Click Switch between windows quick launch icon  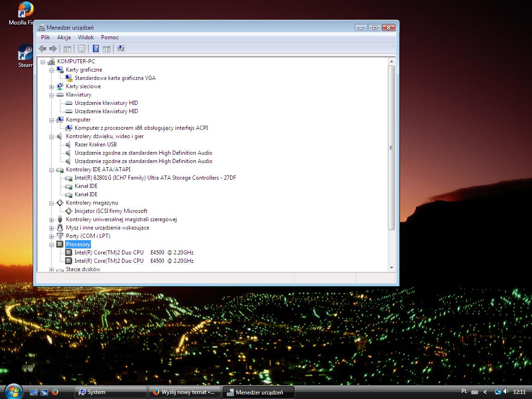[x=44, y=392]
